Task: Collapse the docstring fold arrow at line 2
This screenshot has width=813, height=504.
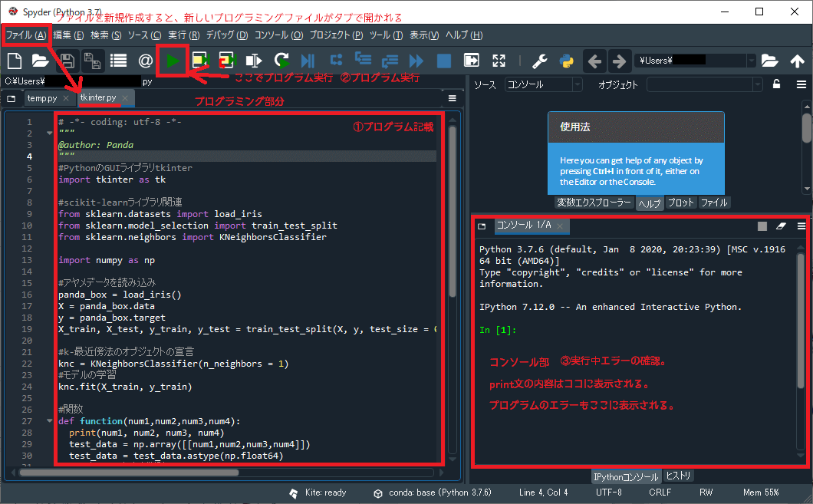Action: (49, 133)
